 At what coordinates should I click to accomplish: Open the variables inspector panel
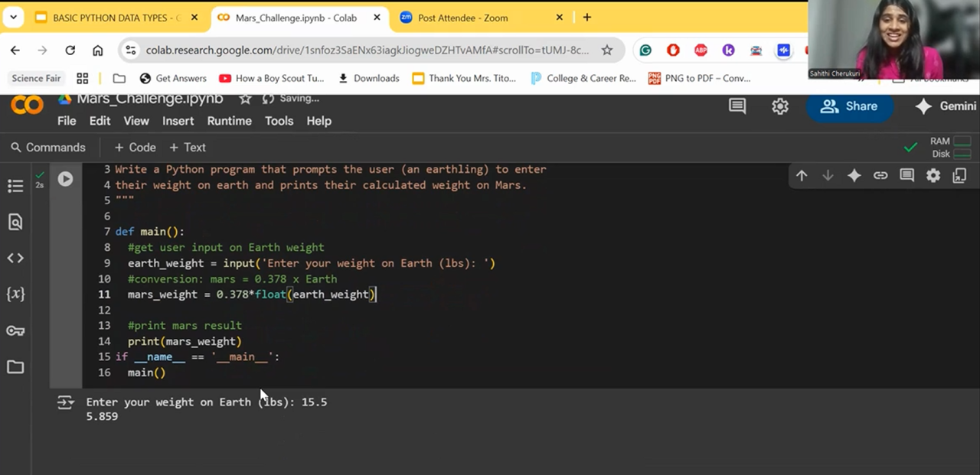pyautogui.click(x=15, y=294)
